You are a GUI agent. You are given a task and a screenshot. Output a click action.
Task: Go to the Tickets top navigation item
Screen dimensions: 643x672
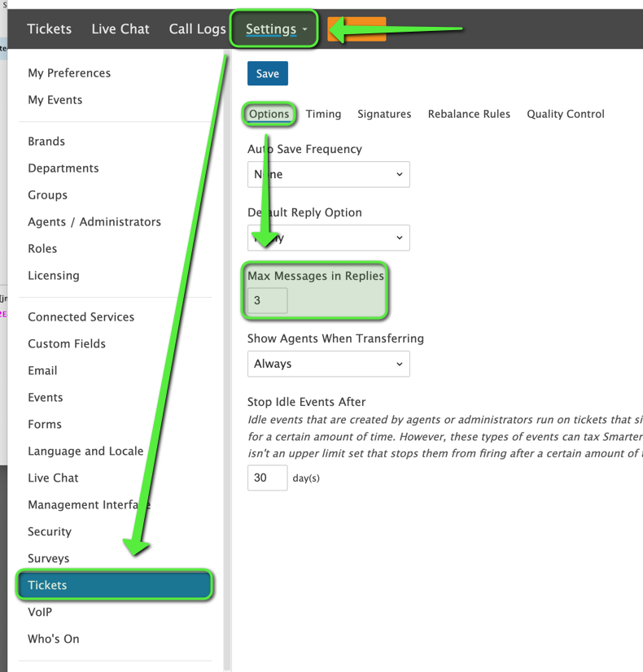49,29
